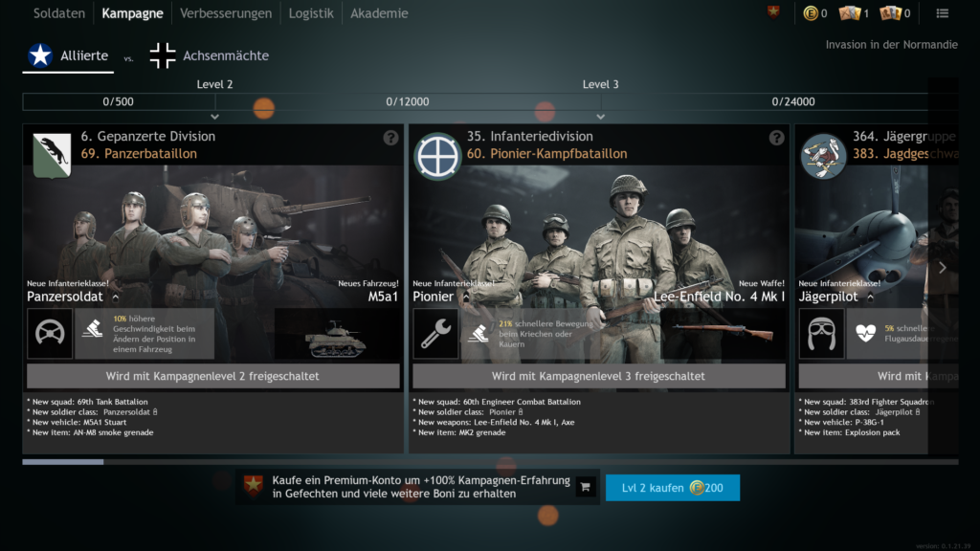Click 'New item: Explosion pack' line
Screen dimensions: 980x551
click(x=850, y=432)
